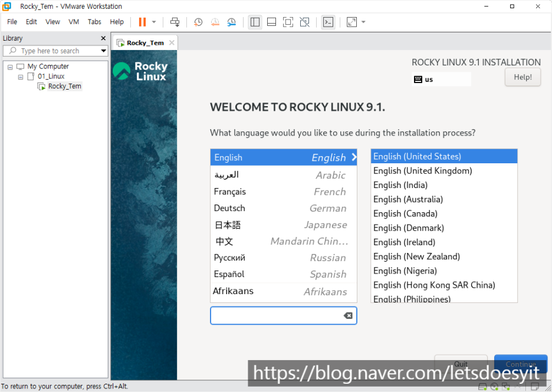
Task: Open the Tabs menu
Action: [94, 22]
